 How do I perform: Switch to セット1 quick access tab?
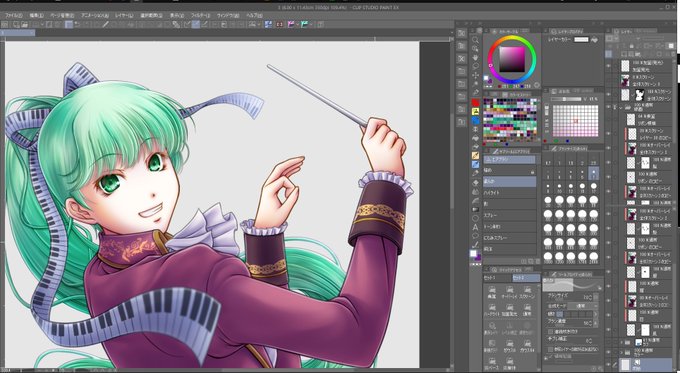click(x=497, y=278)
